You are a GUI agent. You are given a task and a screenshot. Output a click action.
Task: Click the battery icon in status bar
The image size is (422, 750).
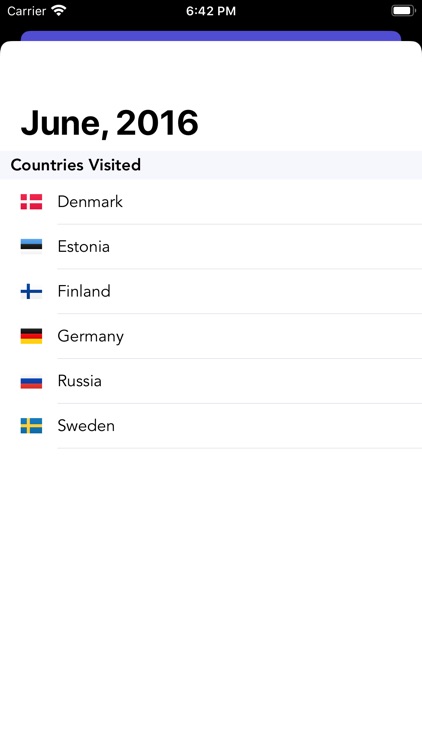pyautogui.click(x=403, y=11)
